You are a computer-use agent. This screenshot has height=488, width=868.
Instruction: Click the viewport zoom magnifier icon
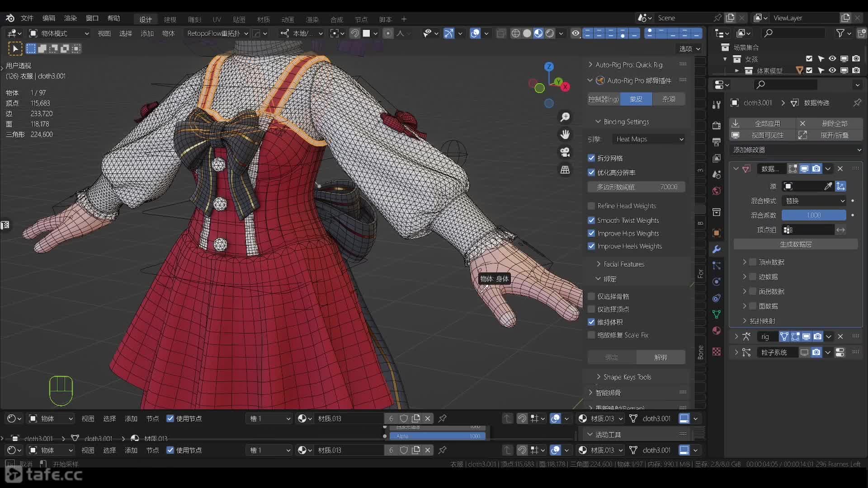point(565,117)
